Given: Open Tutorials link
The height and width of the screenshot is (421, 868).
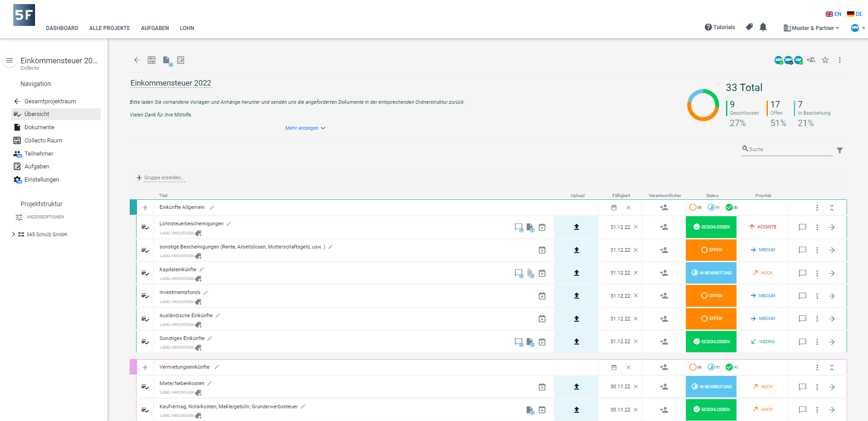Looking at the screenshot, I should coord(720,27).
